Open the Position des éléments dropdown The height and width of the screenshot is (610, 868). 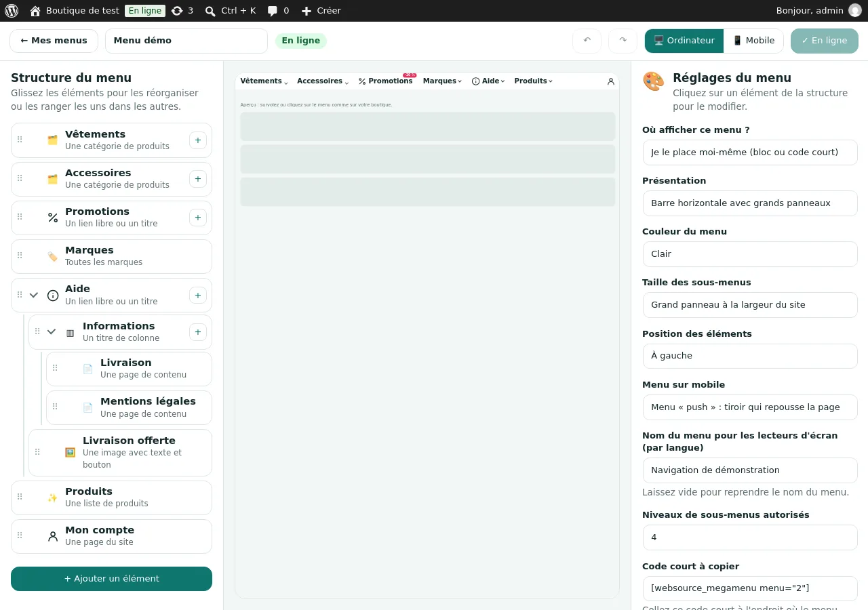click(750, 356)
